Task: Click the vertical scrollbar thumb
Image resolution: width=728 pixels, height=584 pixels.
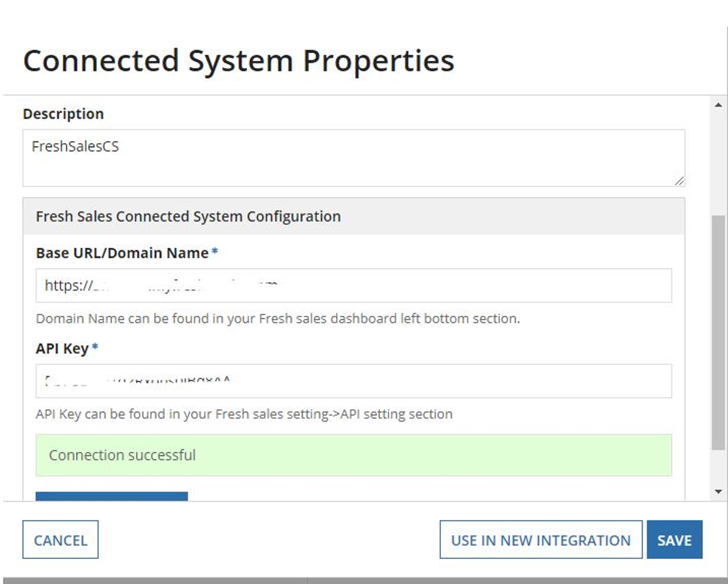Action: (x=719, y=332)
